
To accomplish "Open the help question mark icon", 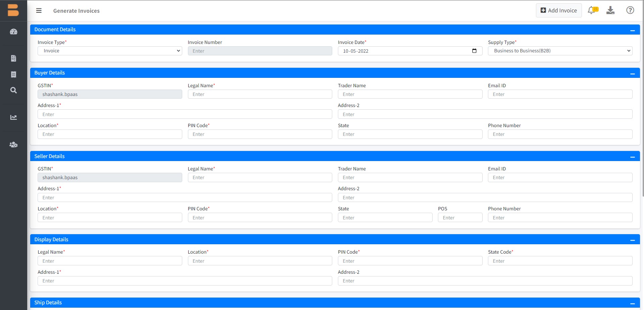I will click(x=630, y=10).
